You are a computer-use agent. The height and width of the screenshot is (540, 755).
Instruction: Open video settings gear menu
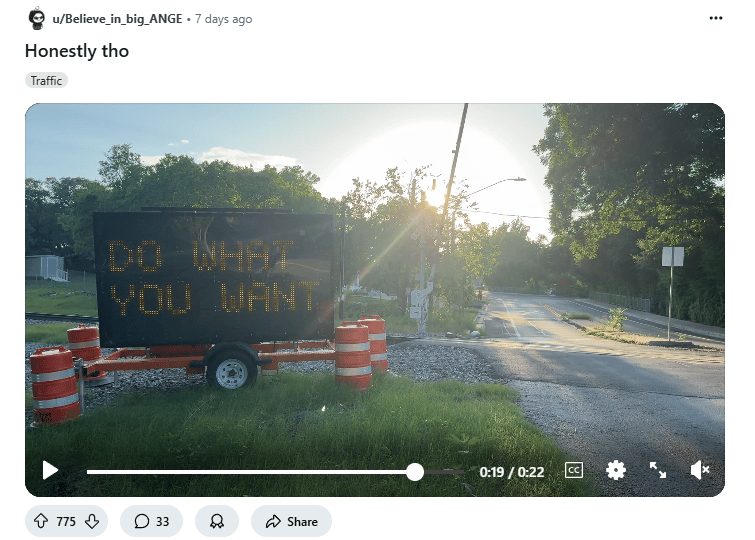tap(615, 470)
